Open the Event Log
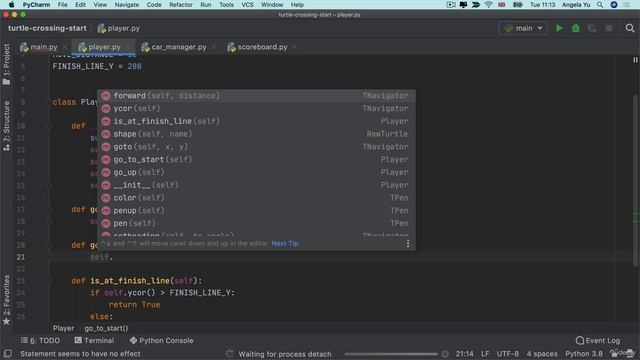Screen dimensions: 640x360 598,340
